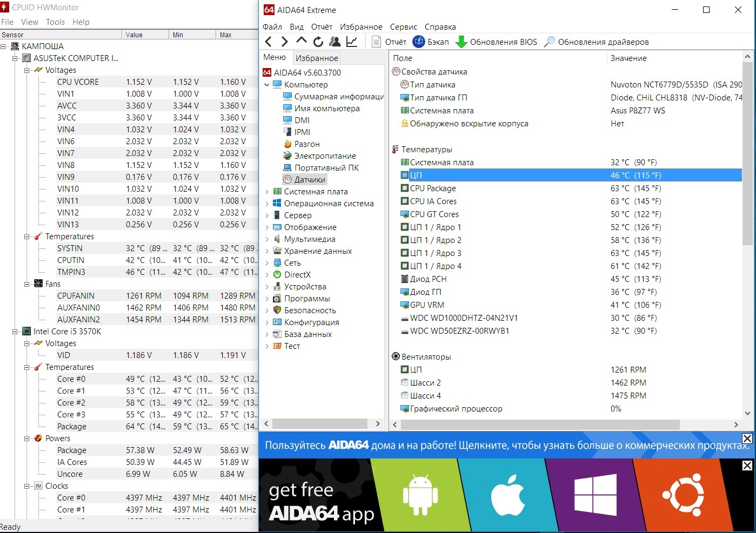Click the Sensor column header in HWMonitor
The height and width of the screenshot is (533, 756).
click(61, 35)
